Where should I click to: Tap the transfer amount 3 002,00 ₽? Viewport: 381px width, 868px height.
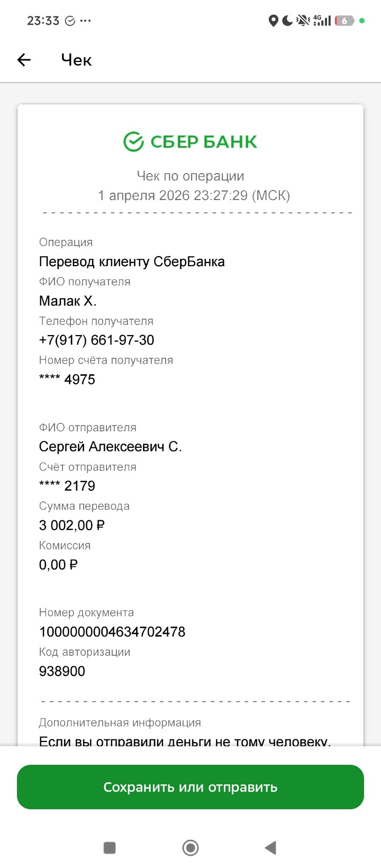coord(72,525)
